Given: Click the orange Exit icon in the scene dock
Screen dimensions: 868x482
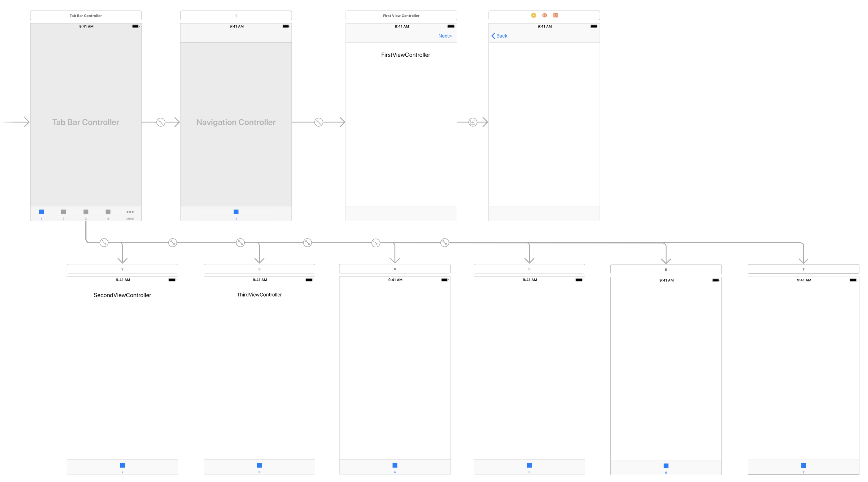Looking at the screenshot, I should pos(555,15).
